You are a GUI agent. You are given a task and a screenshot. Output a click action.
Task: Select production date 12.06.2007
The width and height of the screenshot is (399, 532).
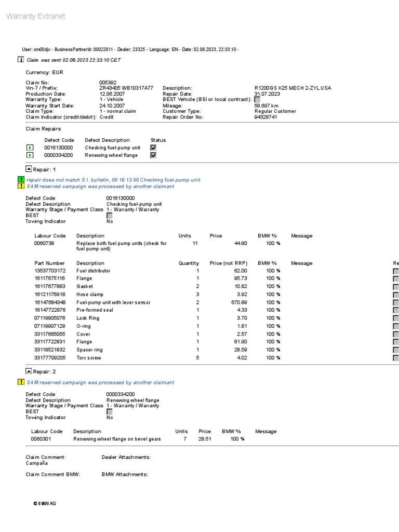(x=112, y=94)
